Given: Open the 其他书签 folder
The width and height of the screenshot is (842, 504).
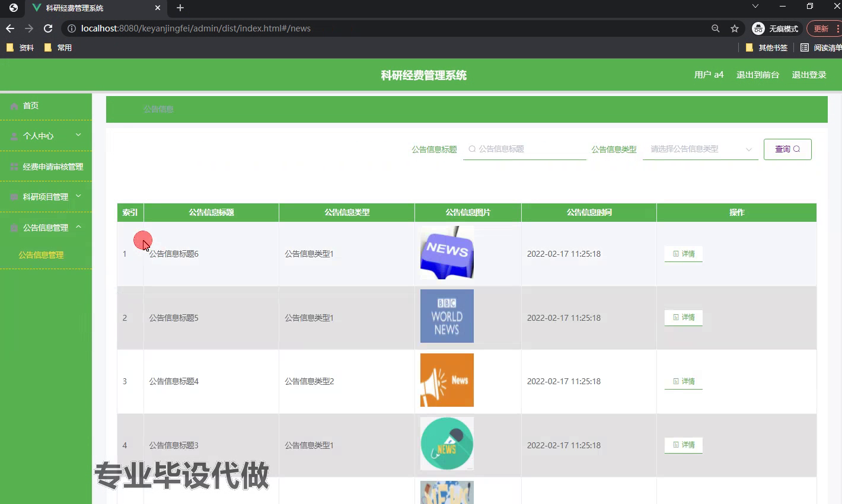Looking at the screenshot, I should click(x=767, y=47).
